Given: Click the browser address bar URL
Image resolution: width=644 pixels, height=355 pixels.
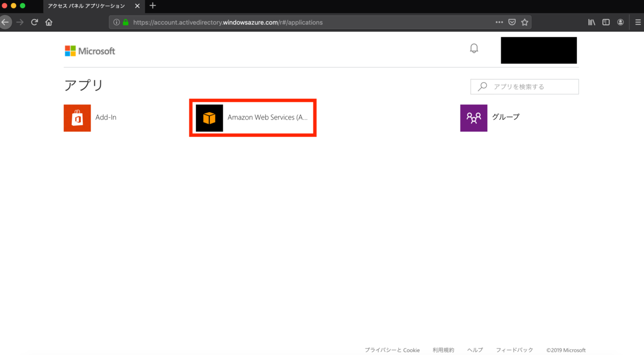Looking at the screenshot, I should point(228,23).
